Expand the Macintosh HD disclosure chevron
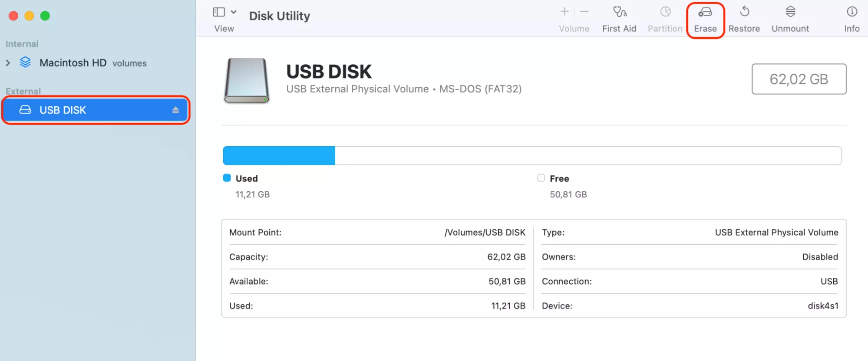The image size is (868, 361). [8, 63]
